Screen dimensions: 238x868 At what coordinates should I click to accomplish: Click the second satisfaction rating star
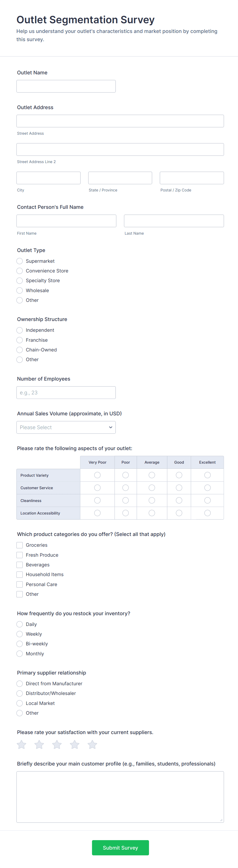(x=39, y=744)
